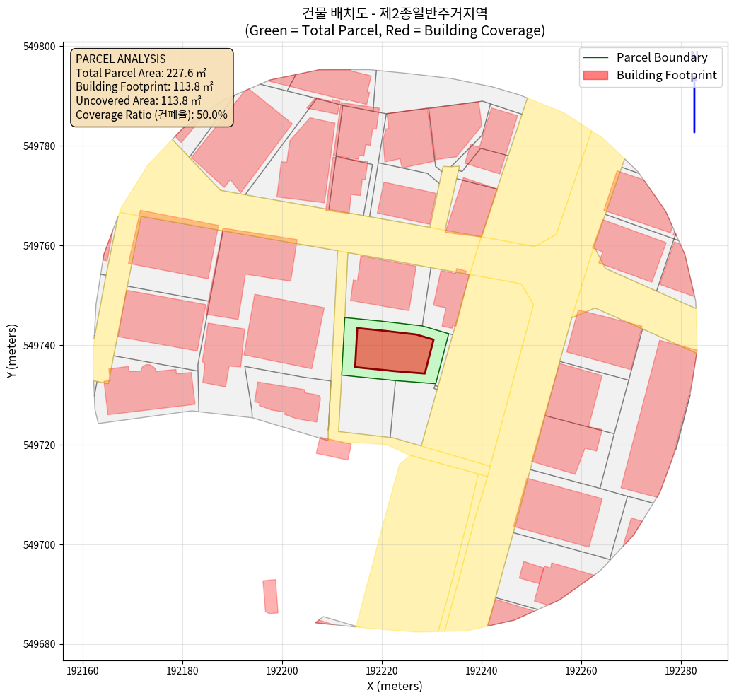Click the small red building just below the green parcel

pos(334,448)
